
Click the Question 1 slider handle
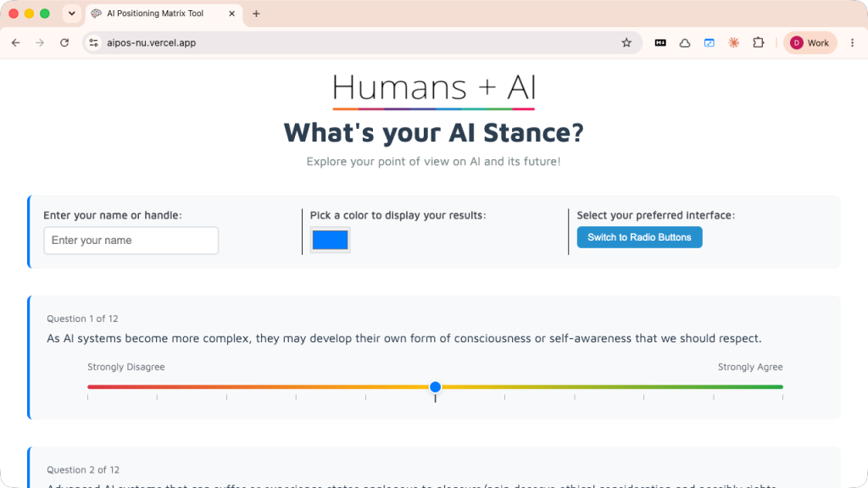[435, 386]
